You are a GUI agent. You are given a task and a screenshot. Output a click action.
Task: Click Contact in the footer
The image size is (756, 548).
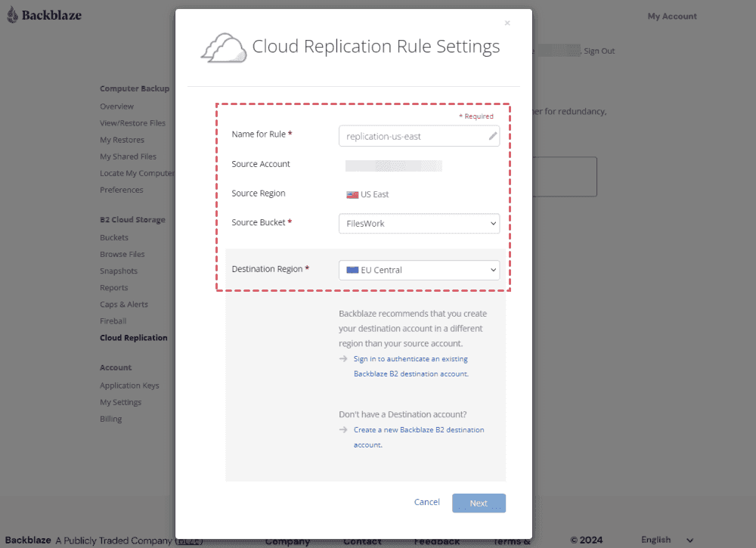point(362,541)
